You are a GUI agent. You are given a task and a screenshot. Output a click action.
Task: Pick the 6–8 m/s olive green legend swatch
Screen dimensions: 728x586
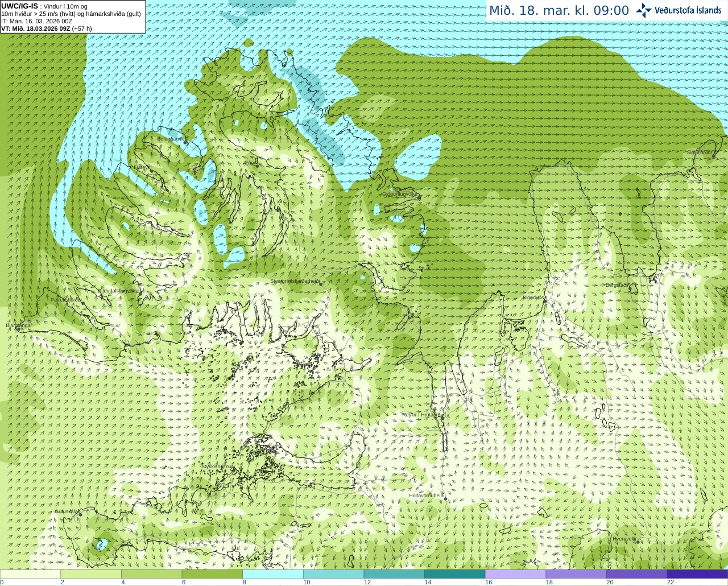coord(212,574)
